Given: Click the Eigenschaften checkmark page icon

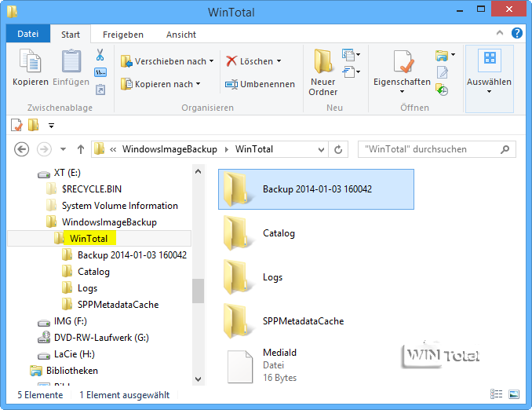Looking at the screenshot, I should (x=404, y=61).
